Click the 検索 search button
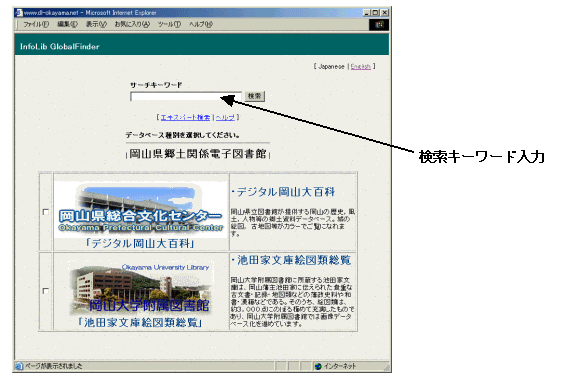 255,96
